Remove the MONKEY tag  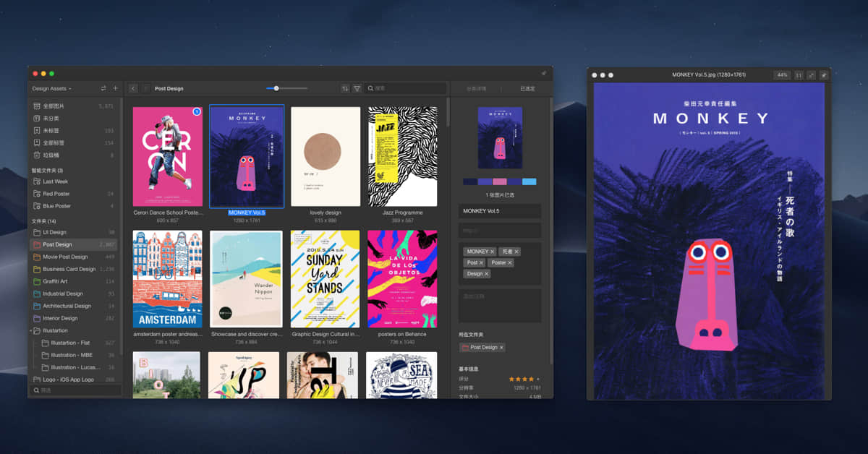point(492,252)
